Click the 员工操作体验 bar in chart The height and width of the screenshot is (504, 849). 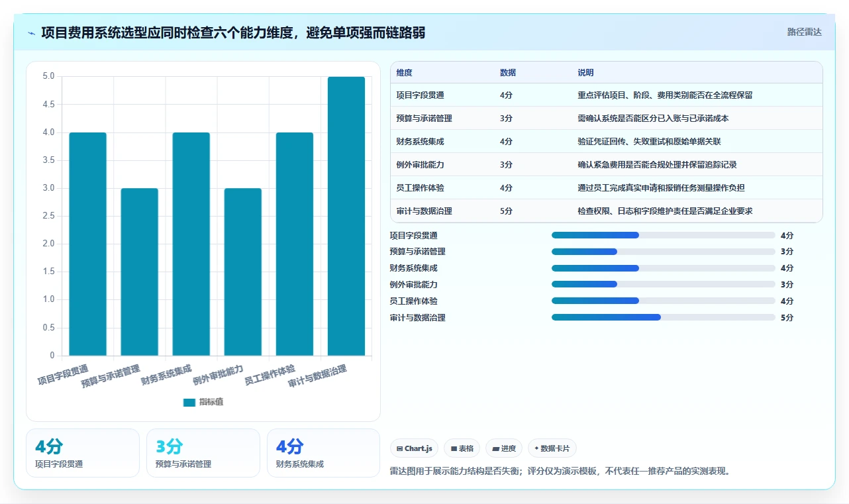click(294, 244)
